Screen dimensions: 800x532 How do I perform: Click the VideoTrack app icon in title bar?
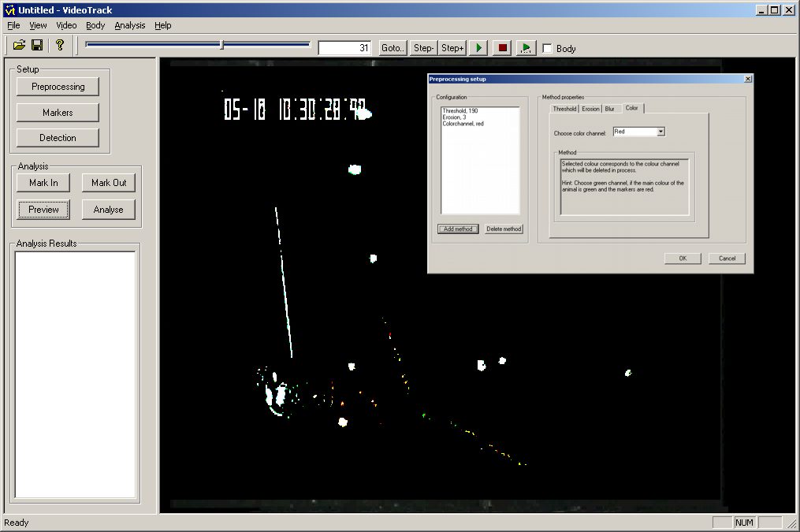point(10,9)
